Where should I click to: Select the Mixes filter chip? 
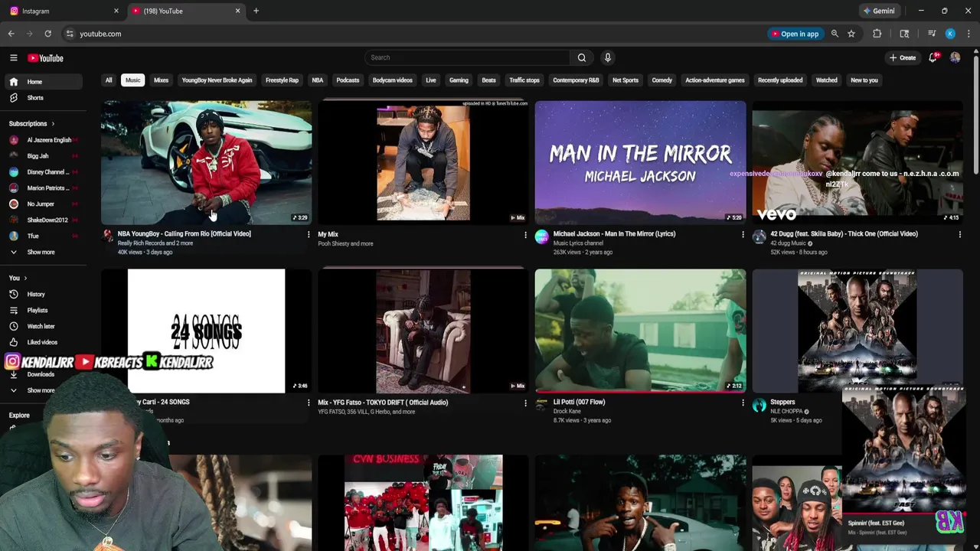coord(161,80)
